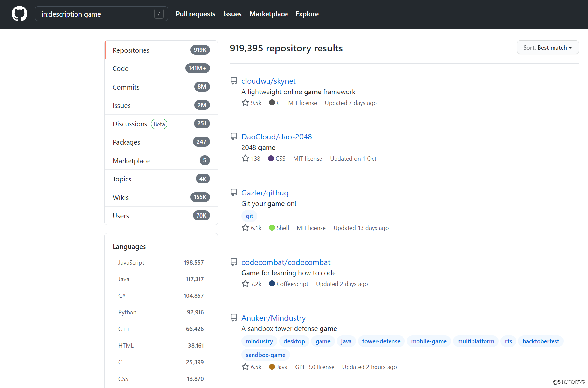Screen dimensions: 588x388
Task: Click the mobile-game topic tag
Action: tap(429, 341)
